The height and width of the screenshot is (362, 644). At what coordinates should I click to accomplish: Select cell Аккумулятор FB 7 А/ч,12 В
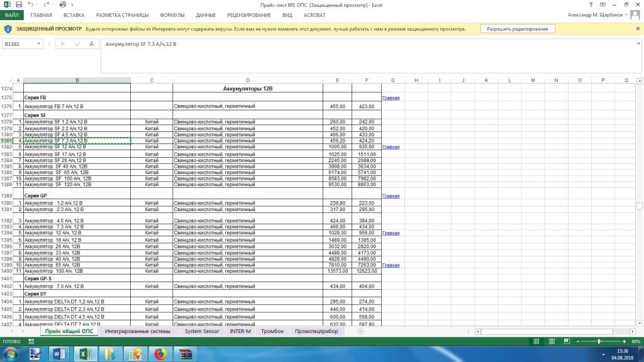pos(77,106)
